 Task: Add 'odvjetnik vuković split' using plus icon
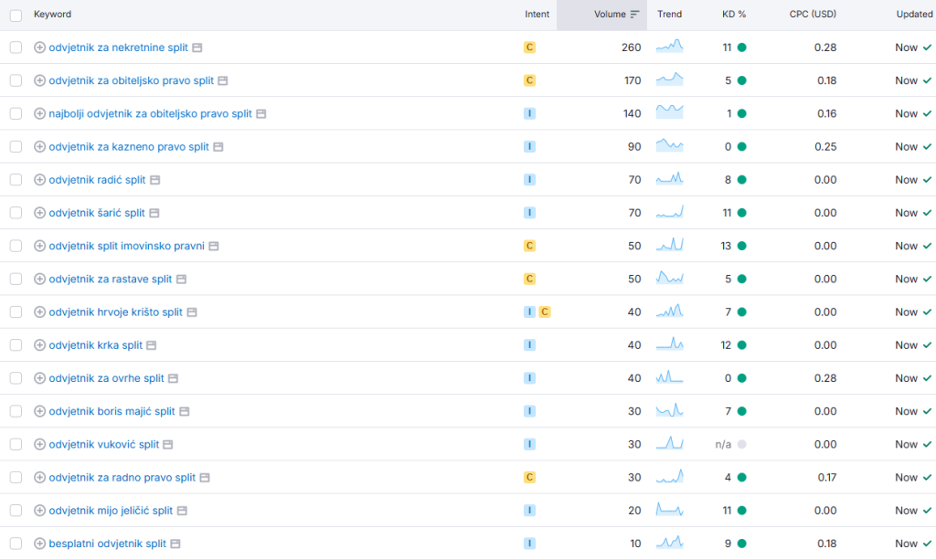(39, 444)
